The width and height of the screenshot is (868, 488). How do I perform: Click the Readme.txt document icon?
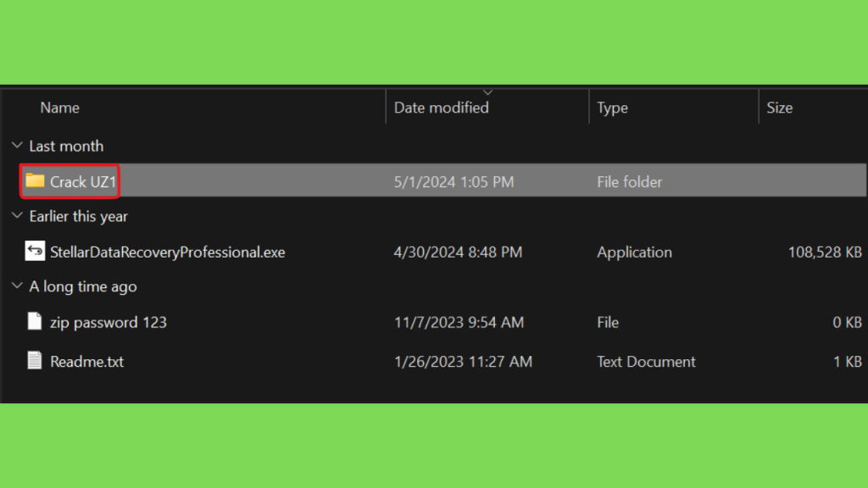tap(34, 360)
